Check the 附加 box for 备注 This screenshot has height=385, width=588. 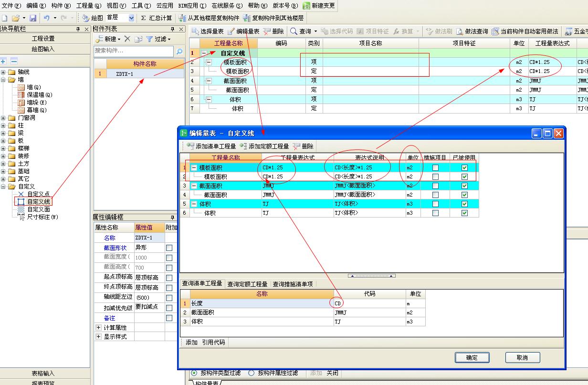pyautogui.click(x=169, y=318)
